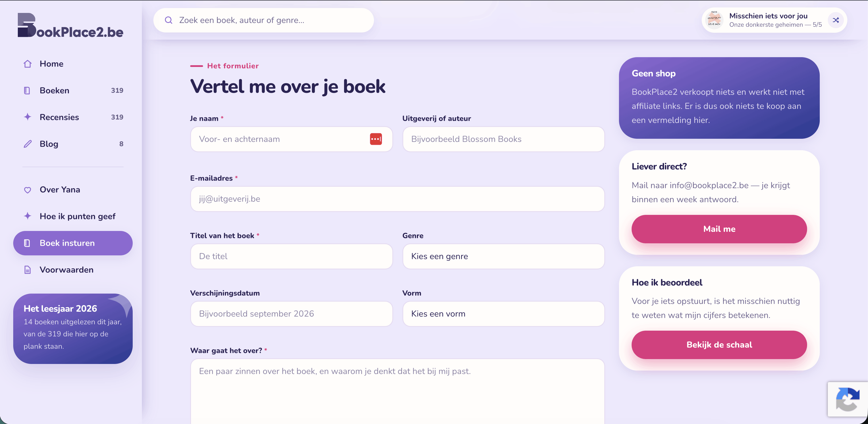
Task: Click the Bekijk de schaal button
Action: 719,345
